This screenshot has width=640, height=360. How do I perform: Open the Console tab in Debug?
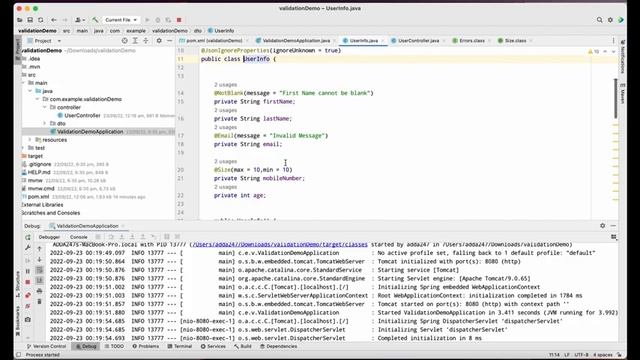click(78, 237)
